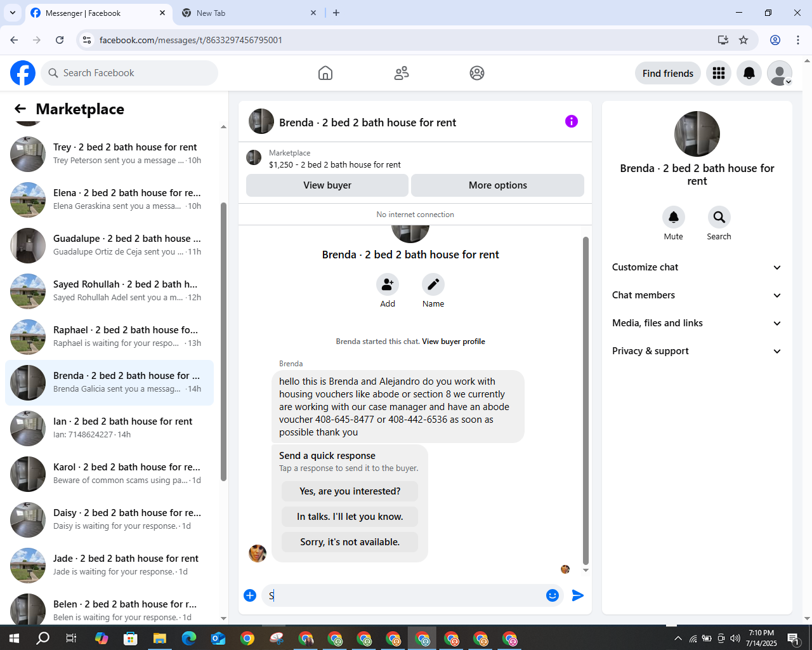Click the Facebook logo icon
The image size is (812, 650).
(x=23, y=73)
